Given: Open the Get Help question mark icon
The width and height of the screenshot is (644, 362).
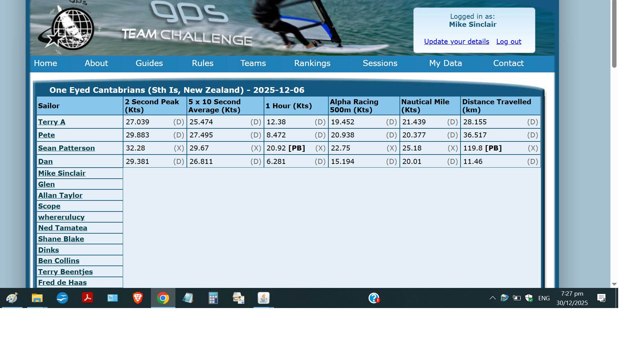Looking at the screenshot, I should point(374,298).
